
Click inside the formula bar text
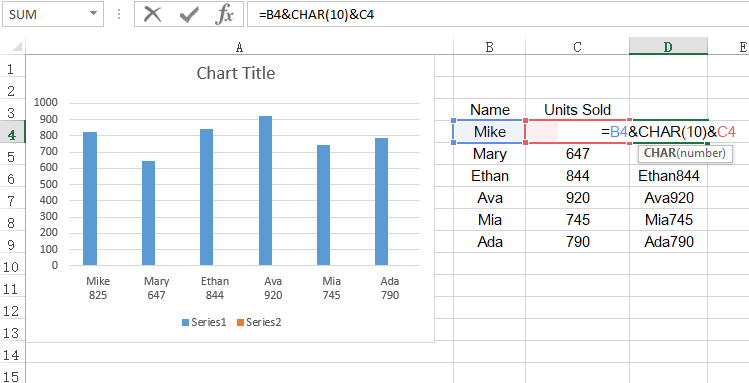click(497, 14)
